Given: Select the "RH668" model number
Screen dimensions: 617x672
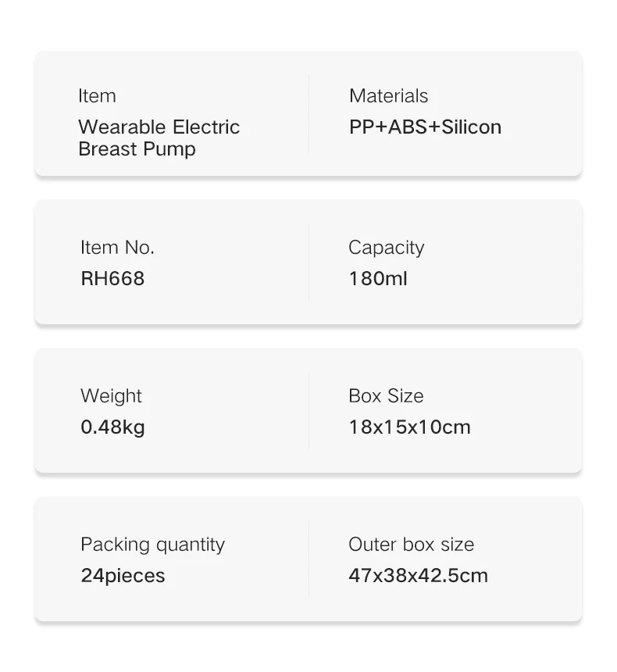Looking at the screenshot, I should pyautogui.click(x=112, y=279).
